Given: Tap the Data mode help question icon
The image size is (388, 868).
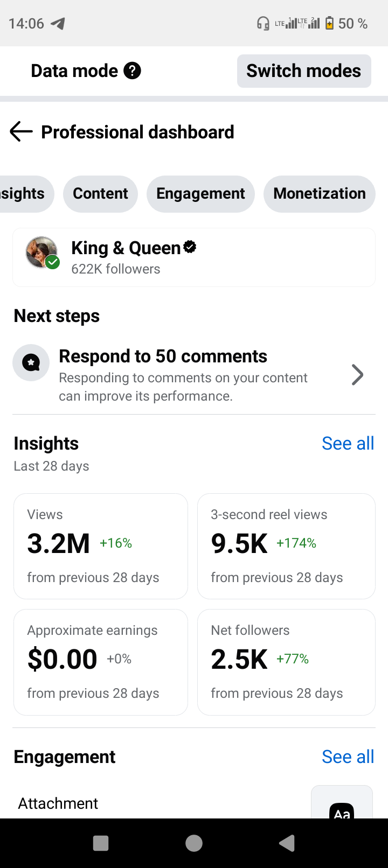Looking at the screenshot, I should tap(133, 71).
